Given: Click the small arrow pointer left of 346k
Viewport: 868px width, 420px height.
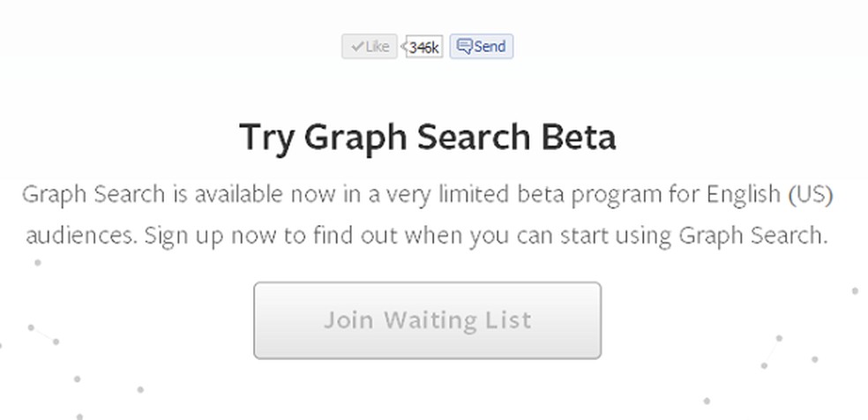Looking at the screenshot, I should 404,47.
